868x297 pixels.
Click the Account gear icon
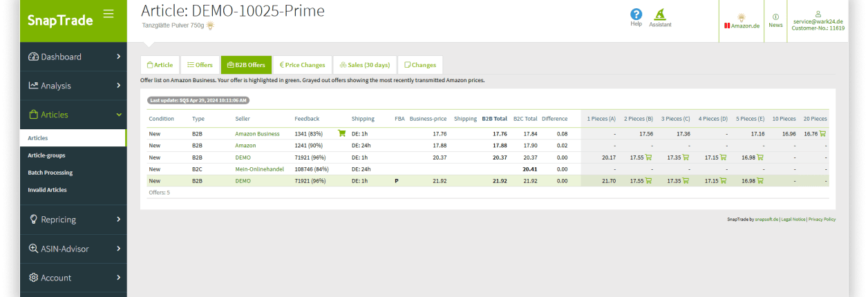33,278
